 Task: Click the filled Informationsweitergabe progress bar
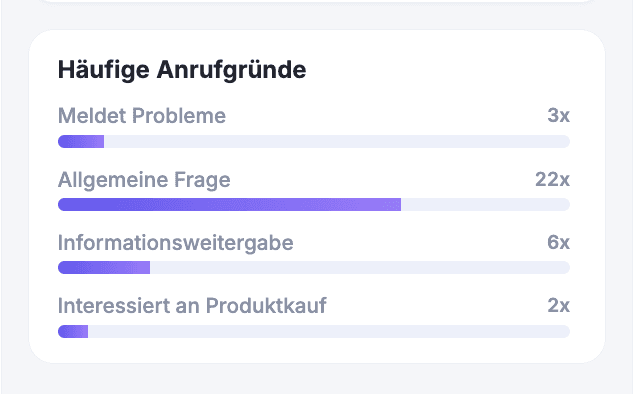point(104,267)
